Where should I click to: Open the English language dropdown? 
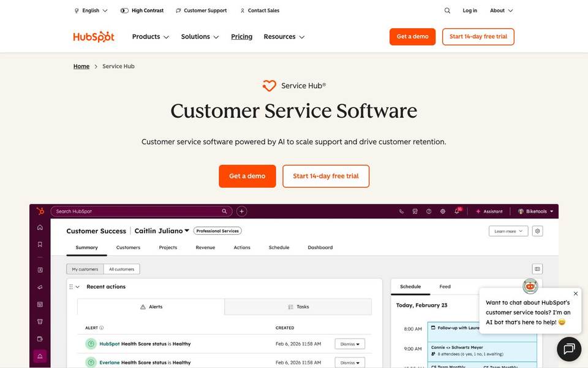[91, 10]
